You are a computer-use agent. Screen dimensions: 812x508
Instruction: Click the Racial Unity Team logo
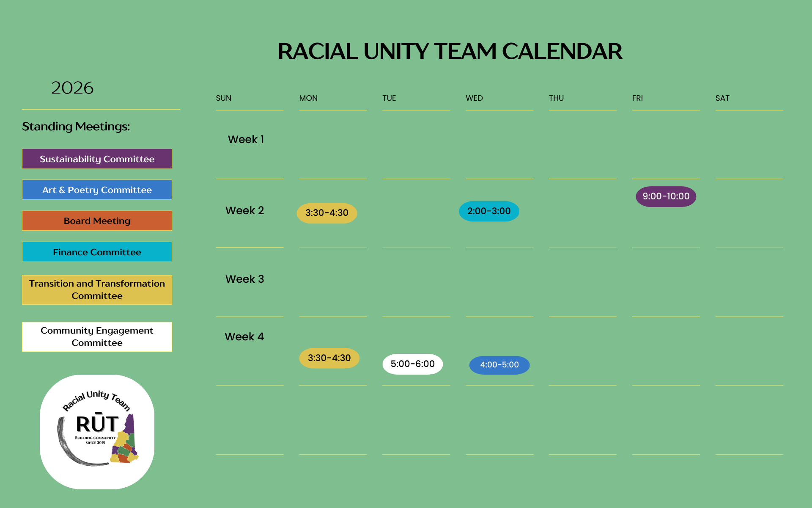pos(97,431)
